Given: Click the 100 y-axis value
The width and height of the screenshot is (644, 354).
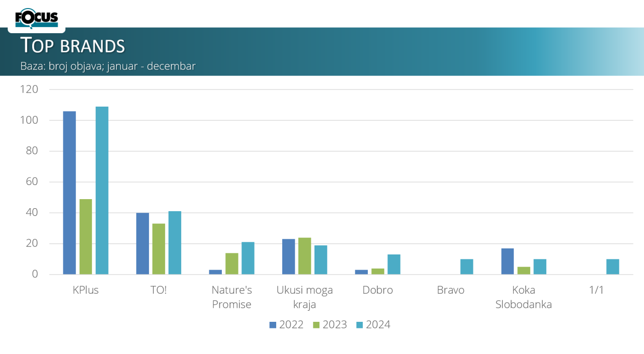Looking at the screenshot, I should (29, 120).
